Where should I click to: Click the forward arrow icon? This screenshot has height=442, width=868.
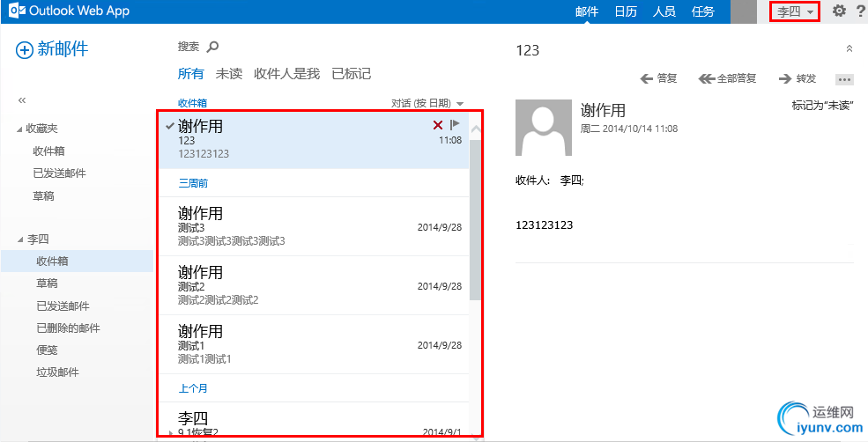tap(785, 79)
